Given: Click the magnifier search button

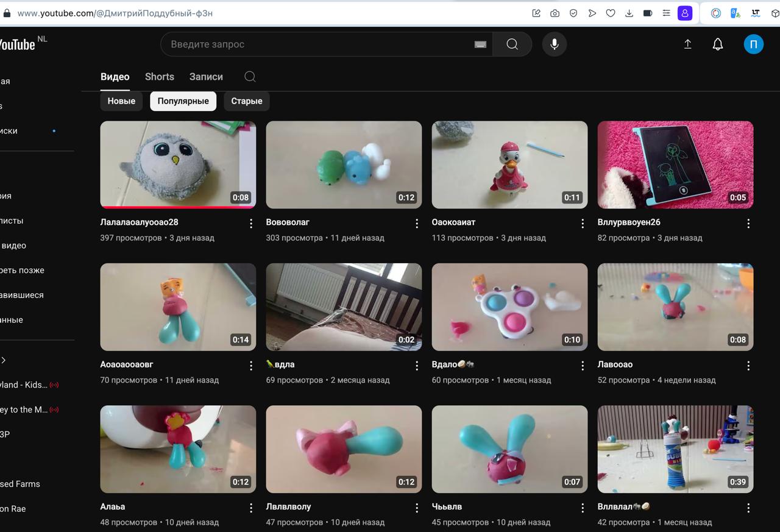Looking at the screenshot, I should tap(512, 44).
